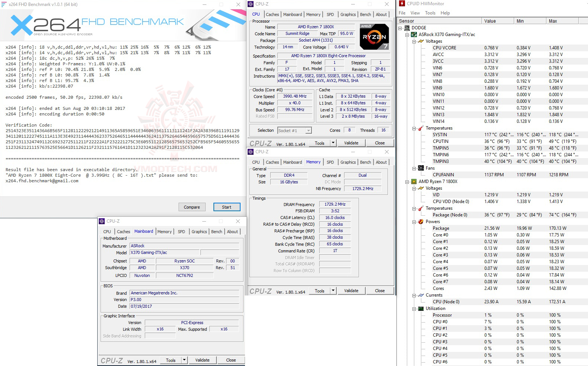Collapse the Currents group
This screenshot has height=366, width=588.
414,295
